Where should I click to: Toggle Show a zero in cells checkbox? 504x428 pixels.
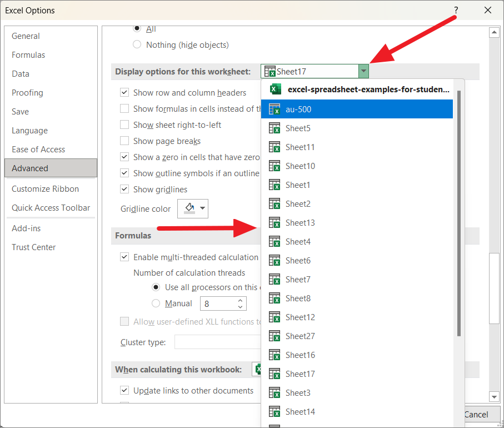tap(124, 157)
